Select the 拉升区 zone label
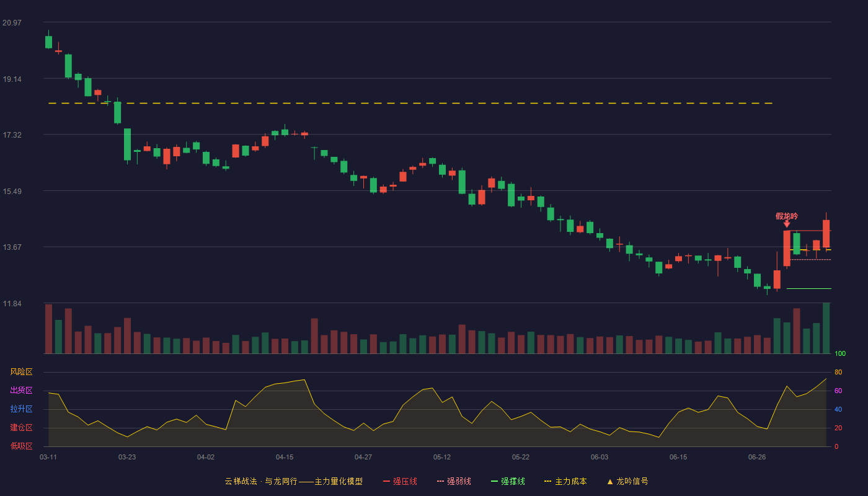 pyautogui.click(x=21, y=409)
